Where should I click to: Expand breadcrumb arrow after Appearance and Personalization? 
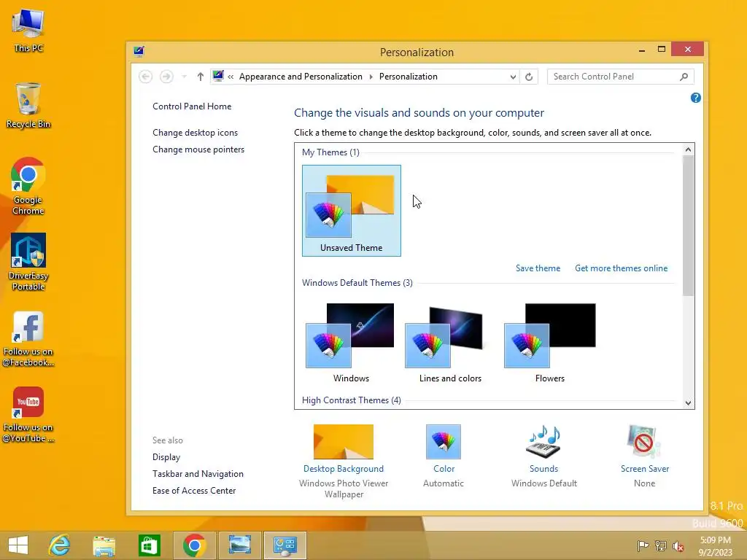click(371, 77)
